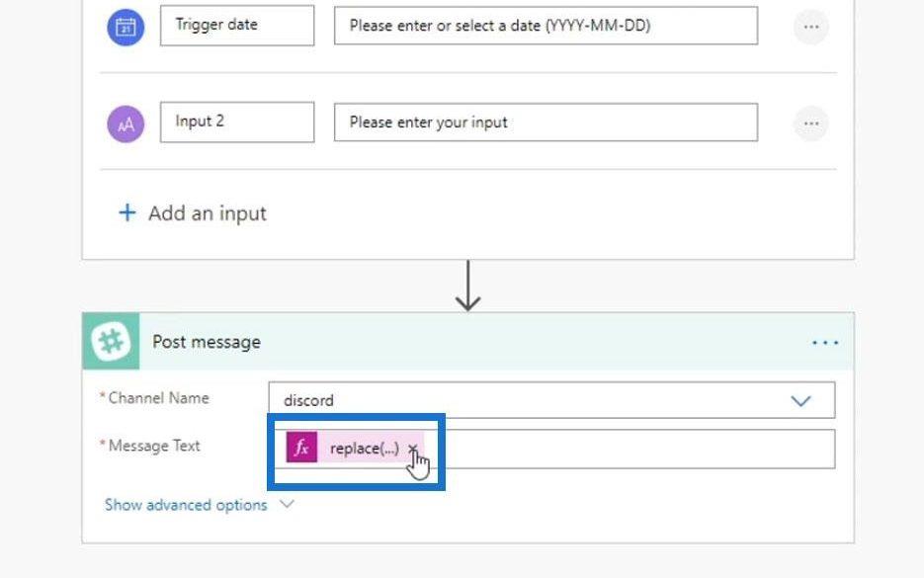This screenshot has width=924, height=578.
Task: Click the Post message header title
Action: (x=207, y=342)
